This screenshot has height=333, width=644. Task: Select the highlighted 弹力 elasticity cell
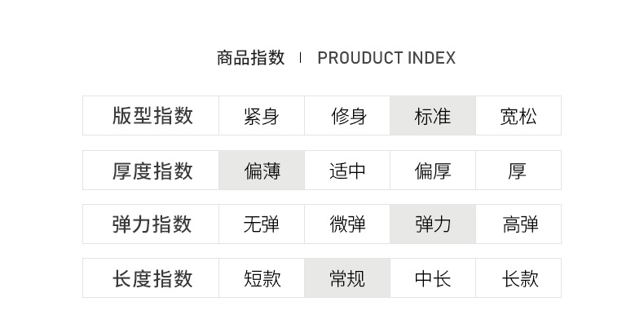pyautogui.click(x=433, y=224)
